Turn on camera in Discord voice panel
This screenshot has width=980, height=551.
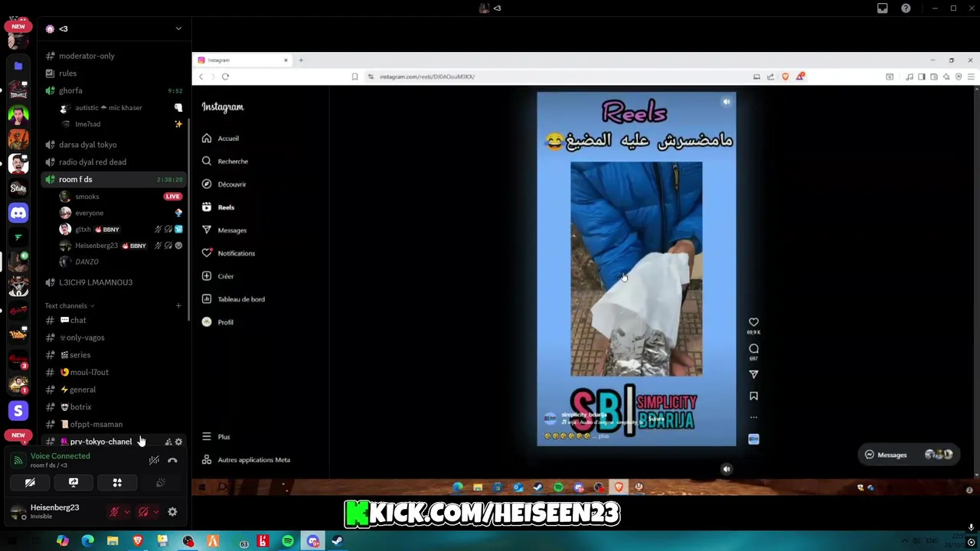click(30, 483)
